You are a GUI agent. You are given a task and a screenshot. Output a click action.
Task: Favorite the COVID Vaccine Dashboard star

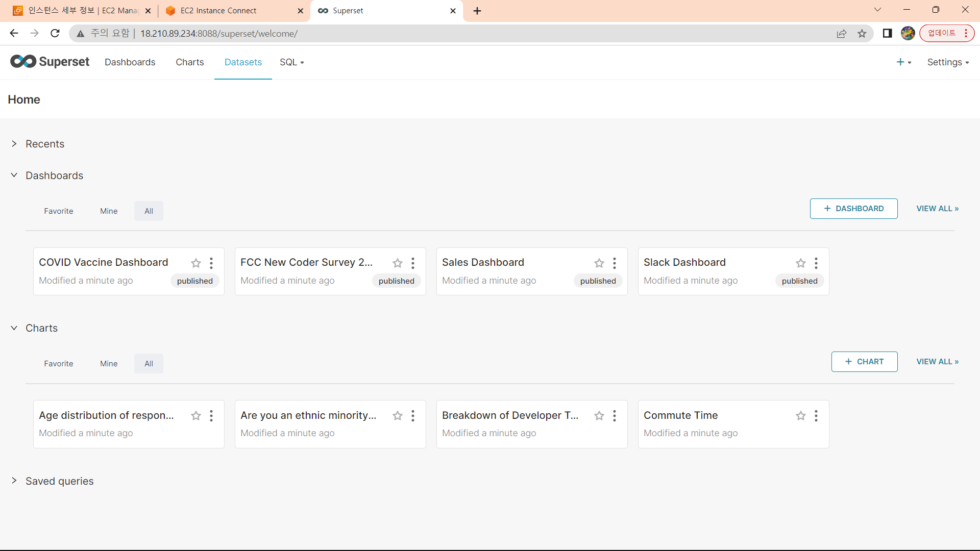(x=196, y=263)
